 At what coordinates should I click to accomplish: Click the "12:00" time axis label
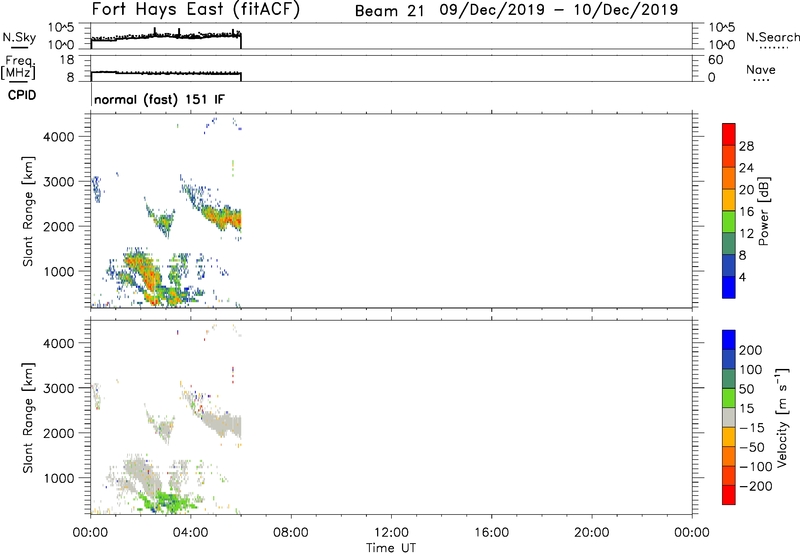[391, 533]
